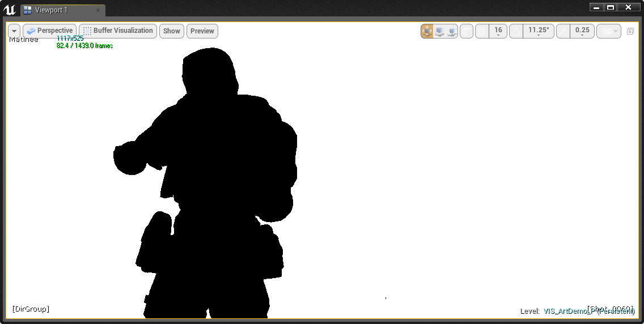Open the rotation snap 11.25° dropdown
The height and width of the screenshot is (324, 644).
click(x=539, y=31)
